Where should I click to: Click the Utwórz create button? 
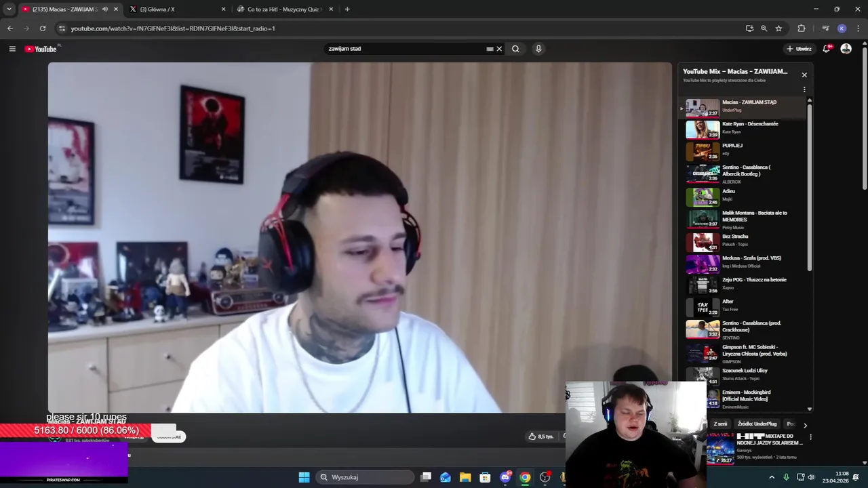[x=800, y=49]
